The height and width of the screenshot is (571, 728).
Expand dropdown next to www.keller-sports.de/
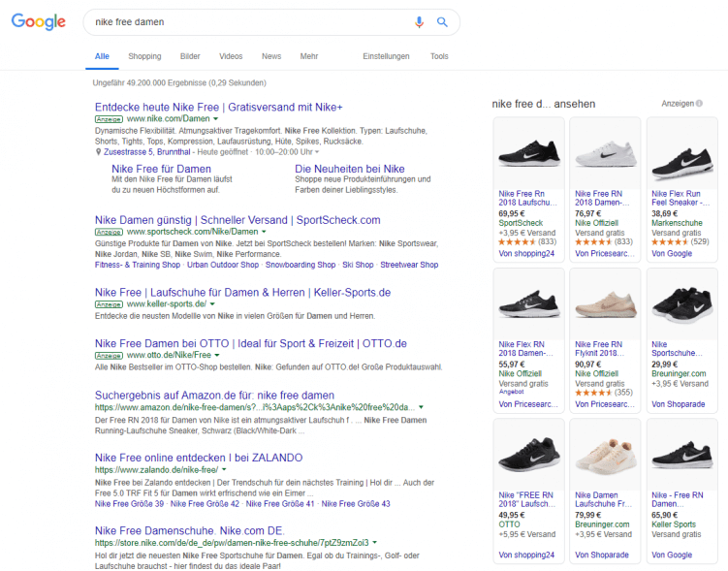click(212, 304)
